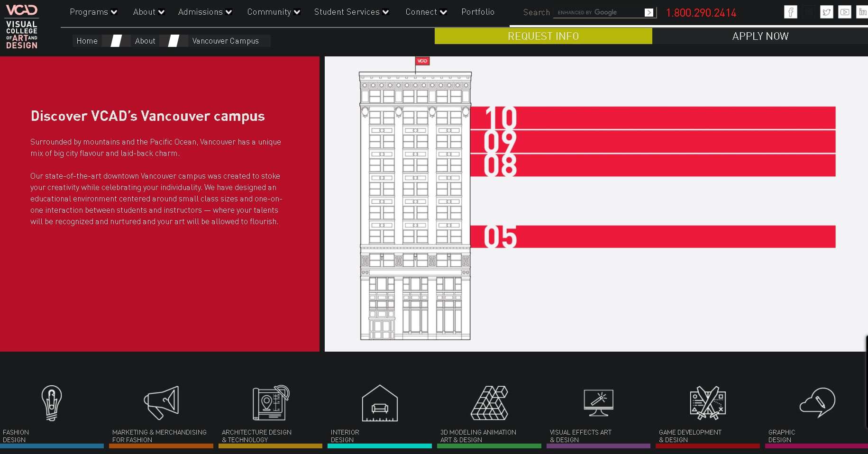Open the YouTube social icon
Image resolution: width=868 pixels, height=454 pixels.
click(844, 12)
